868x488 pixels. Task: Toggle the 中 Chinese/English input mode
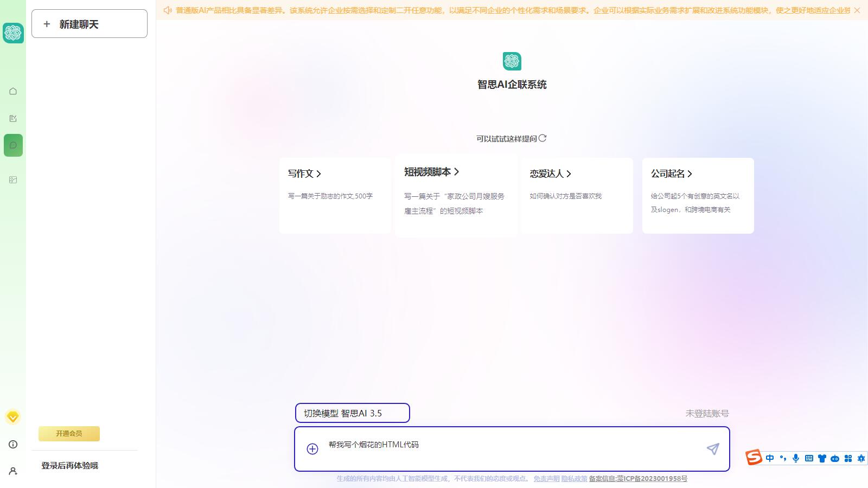pyautogui.click(x=770, y=458)
